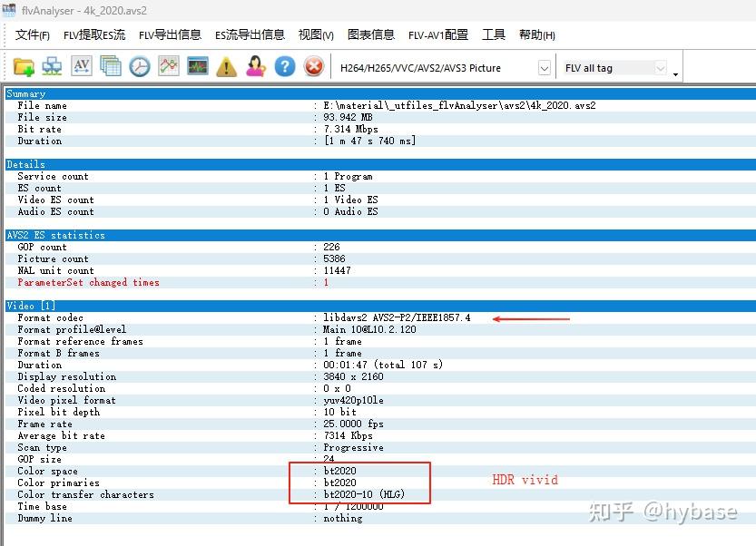Click the line chart statistics icon
This screenshot has height=546, width=756.
(168, 65)
